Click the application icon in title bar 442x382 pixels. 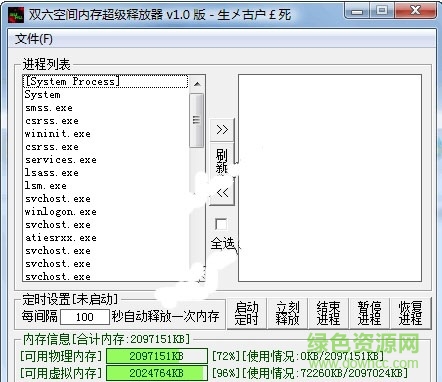16,14
